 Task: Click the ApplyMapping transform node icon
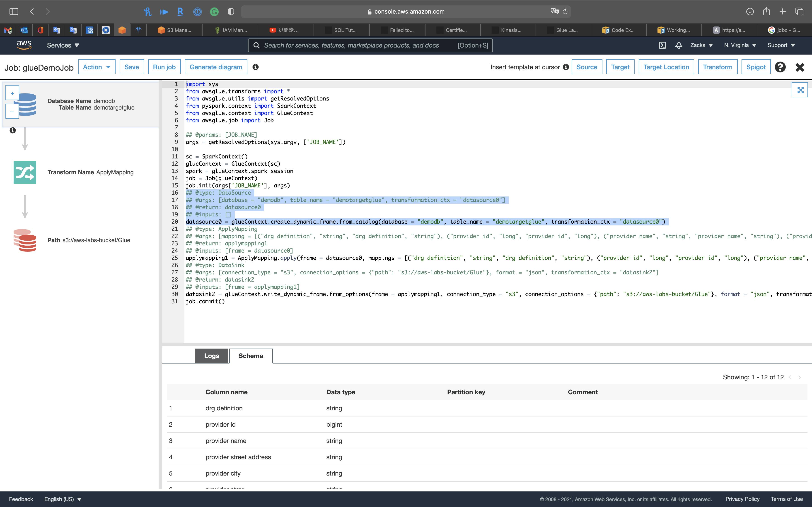tap(25, 172)
